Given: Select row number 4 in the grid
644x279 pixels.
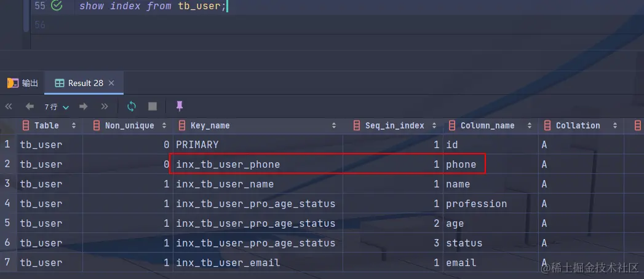Looking at the screenshot, I should point(7,203).
